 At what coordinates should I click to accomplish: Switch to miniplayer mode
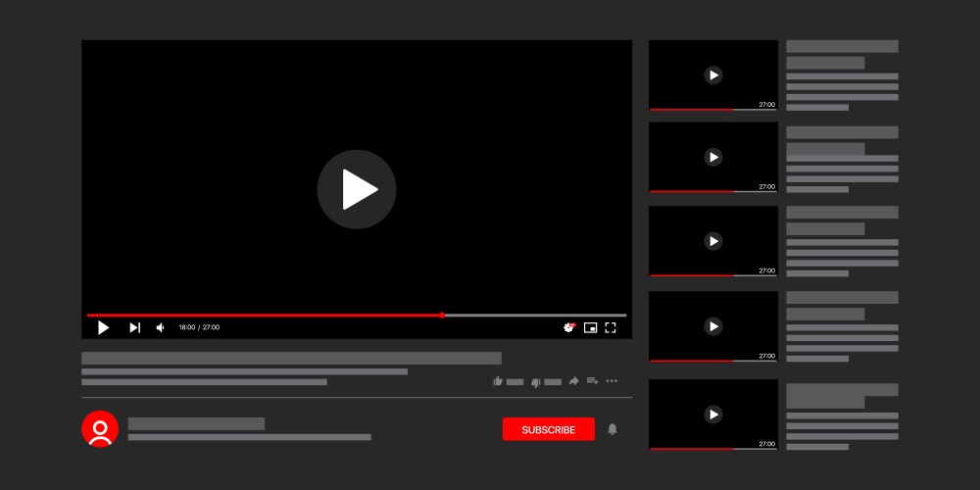coord(590,327)
